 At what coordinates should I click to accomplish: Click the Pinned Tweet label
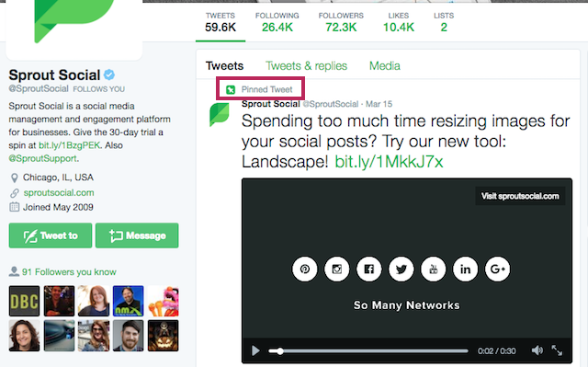(x=266, y=90)
